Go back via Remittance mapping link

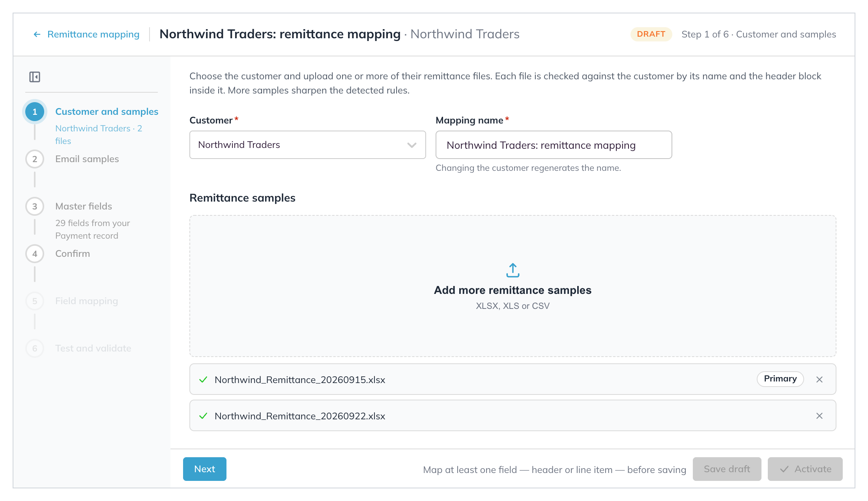[x=93, y=34]
